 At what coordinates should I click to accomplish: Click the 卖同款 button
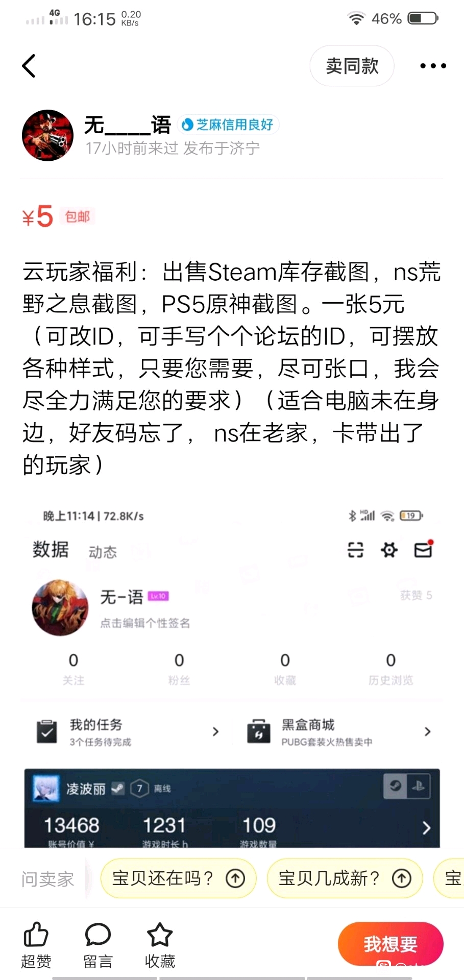(352, 66)
